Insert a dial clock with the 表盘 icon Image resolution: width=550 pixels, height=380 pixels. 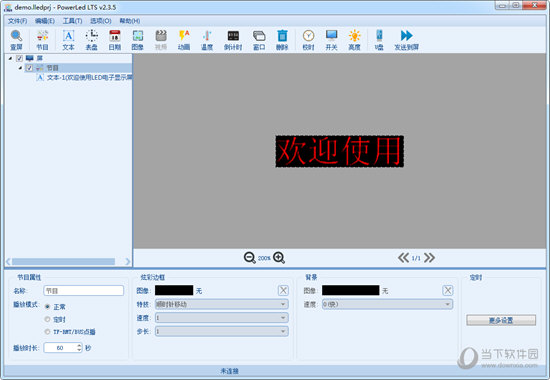(x=92, y=36)
